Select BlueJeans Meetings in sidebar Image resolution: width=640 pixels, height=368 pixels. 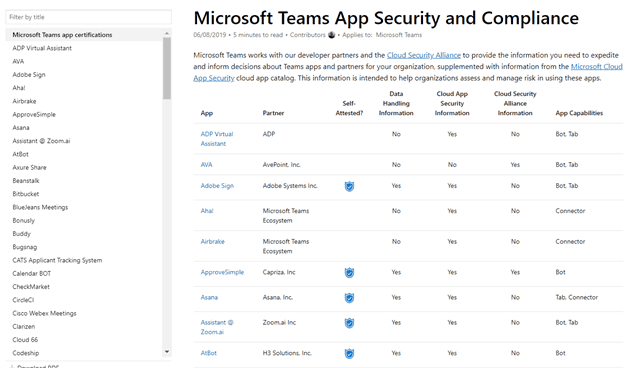[40, 207]
